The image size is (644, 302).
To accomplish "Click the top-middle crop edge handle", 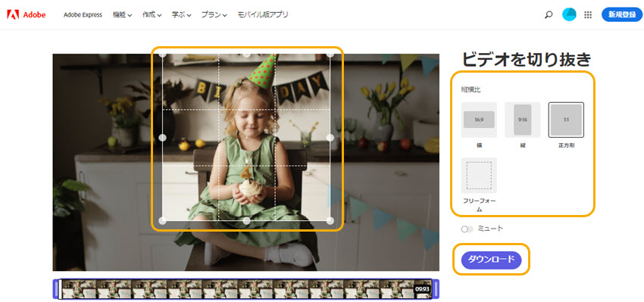I will pos(246,54).
